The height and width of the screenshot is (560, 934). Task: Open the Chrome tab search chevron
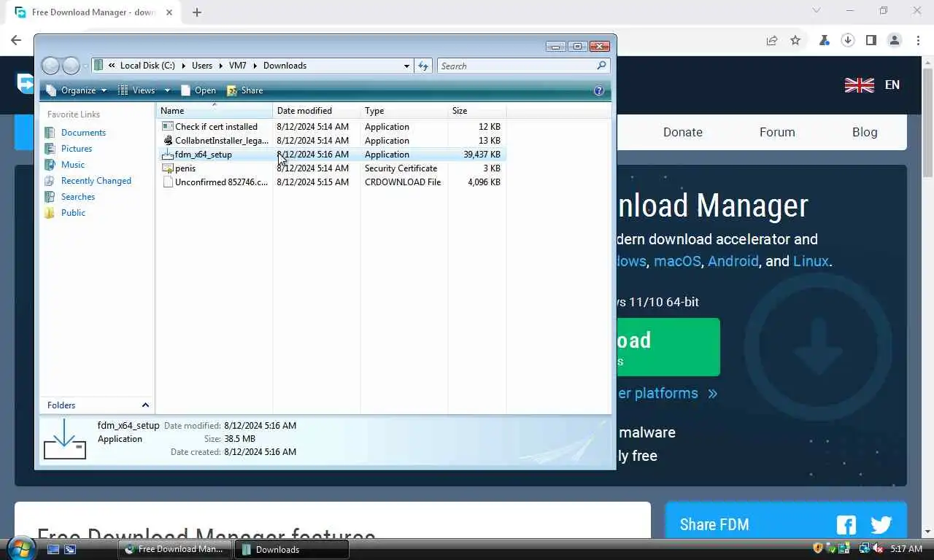point(817,11)
